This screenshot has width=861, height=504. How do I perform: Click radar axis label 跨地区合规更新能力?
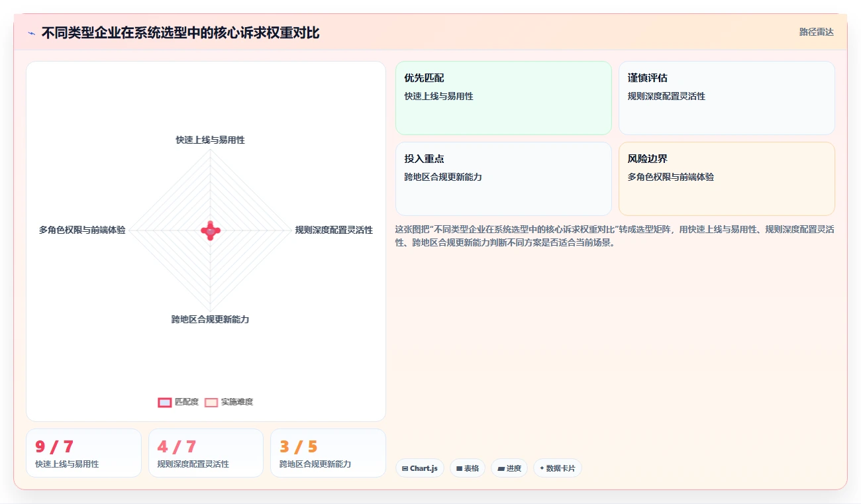210,319
